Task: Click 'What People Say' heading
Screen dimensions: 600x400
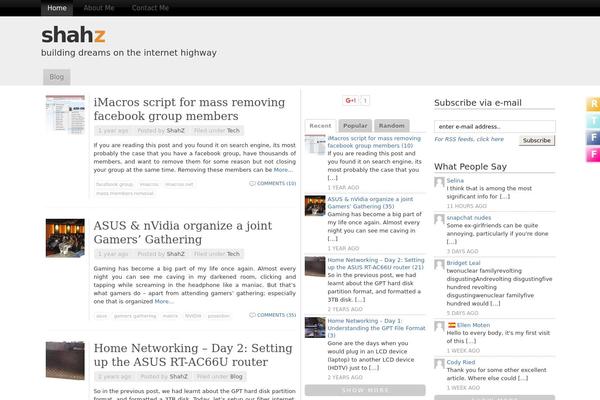Action: [x=470, y=167]
